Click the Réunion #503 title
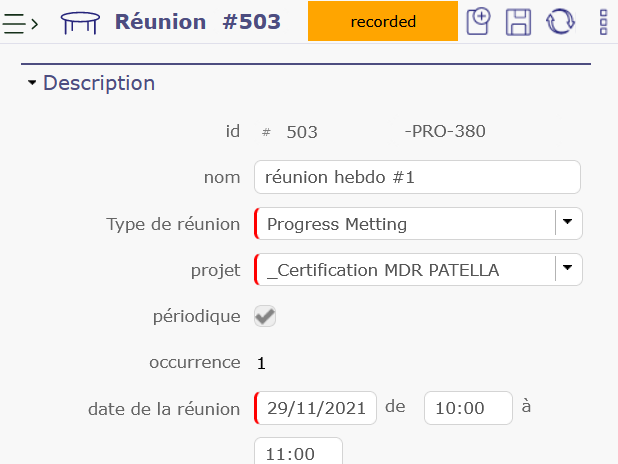 (x=197, y=21)
